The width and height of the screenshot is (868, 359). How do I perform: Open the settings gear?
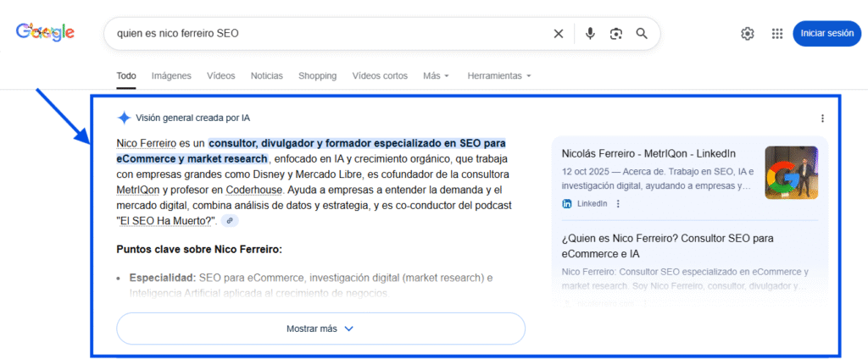[x=747, y=34]
